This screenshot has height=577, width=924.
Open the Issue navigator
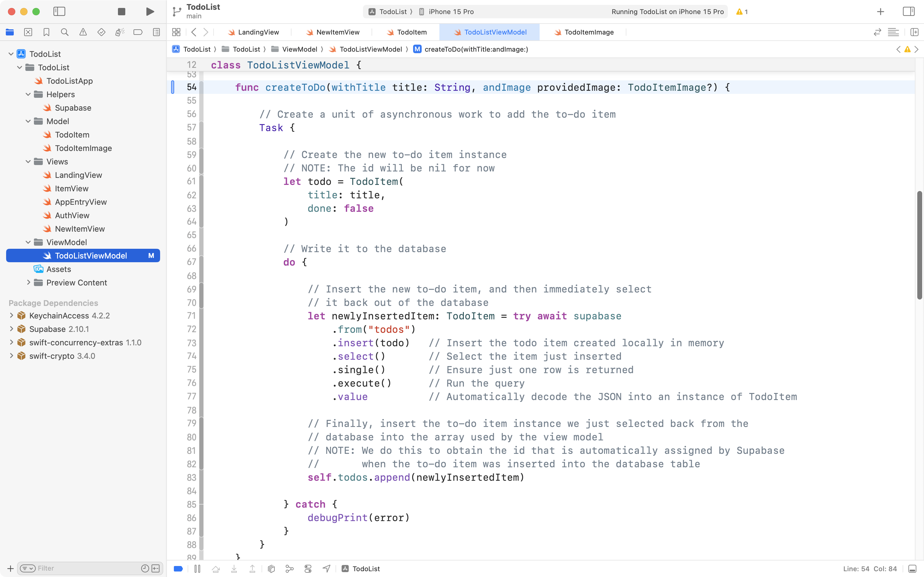83,32
